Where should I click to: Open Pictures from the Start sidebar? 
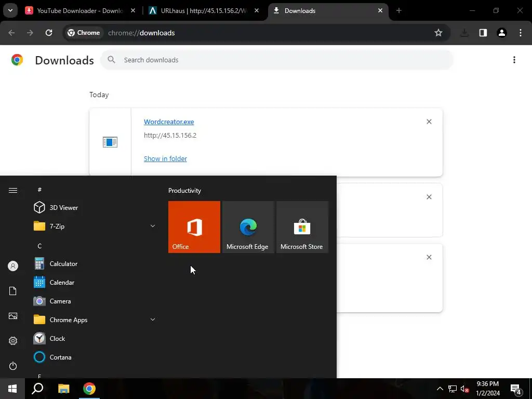coord(13,316)
